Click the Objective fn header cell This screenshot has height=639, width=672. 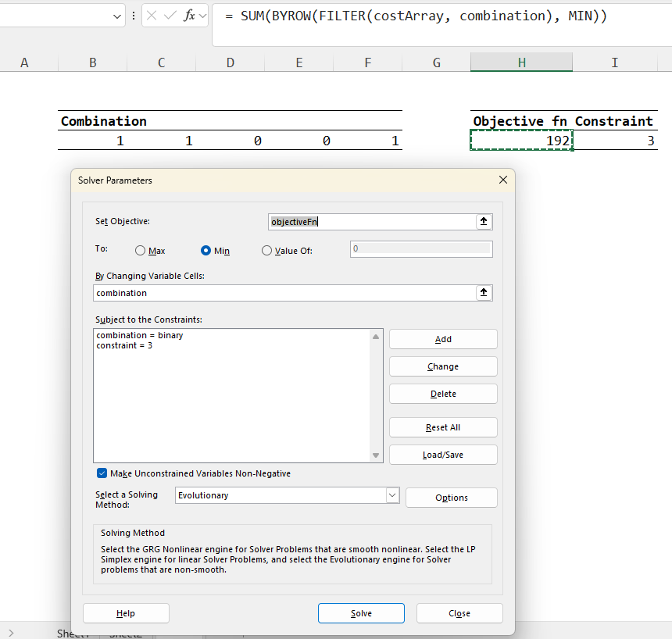tap(521, 121)
